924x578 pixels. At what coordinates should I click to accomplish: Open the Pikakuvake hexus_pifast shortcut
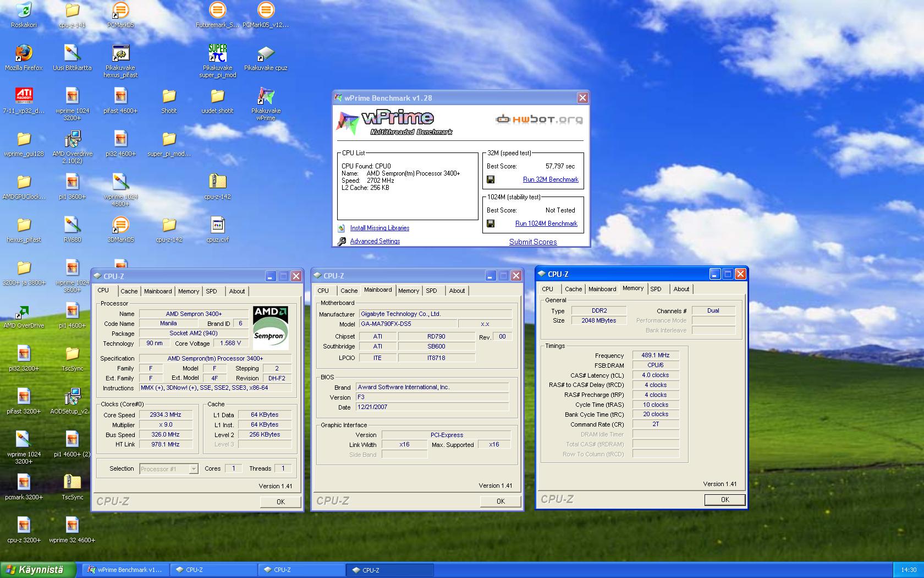point(120,53)
